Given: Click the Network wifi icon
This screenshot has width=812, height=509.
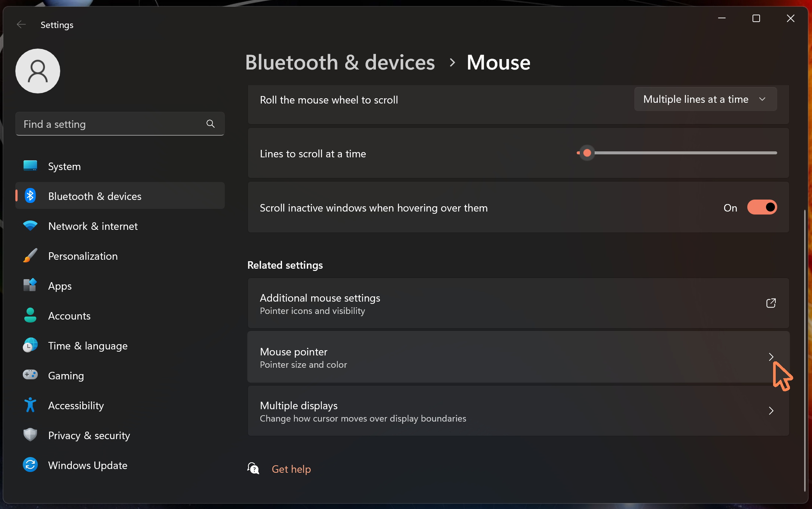Looking at the screenshot, I should pyautogui.click(x=30, y=226).
